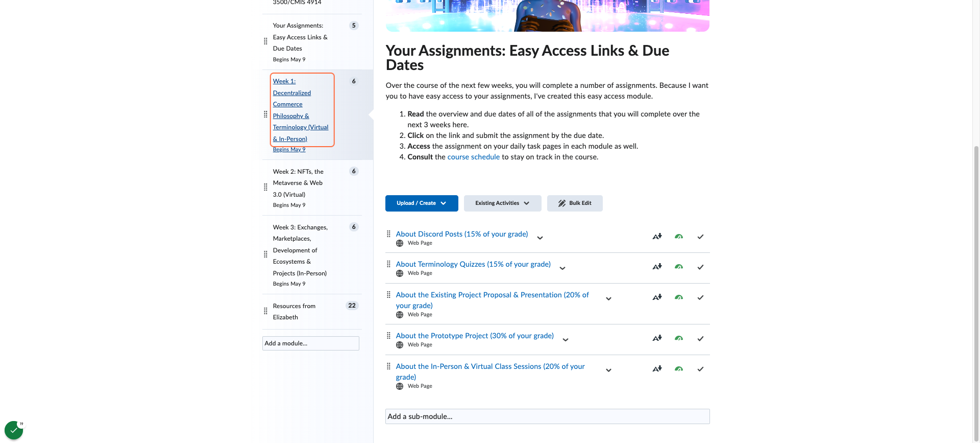The image size is (980, 443).
Task: Select Your Assignments: Easy Access Links module
Action: (300, 37)
